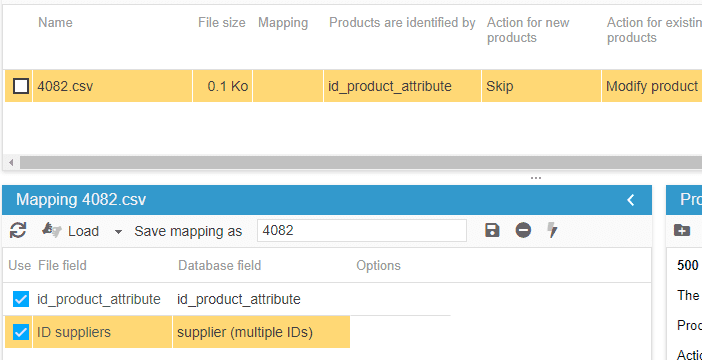Open the Load dropdown arrow
The width and height of the screenshot is (702, 360).
(x=118, y=231)
